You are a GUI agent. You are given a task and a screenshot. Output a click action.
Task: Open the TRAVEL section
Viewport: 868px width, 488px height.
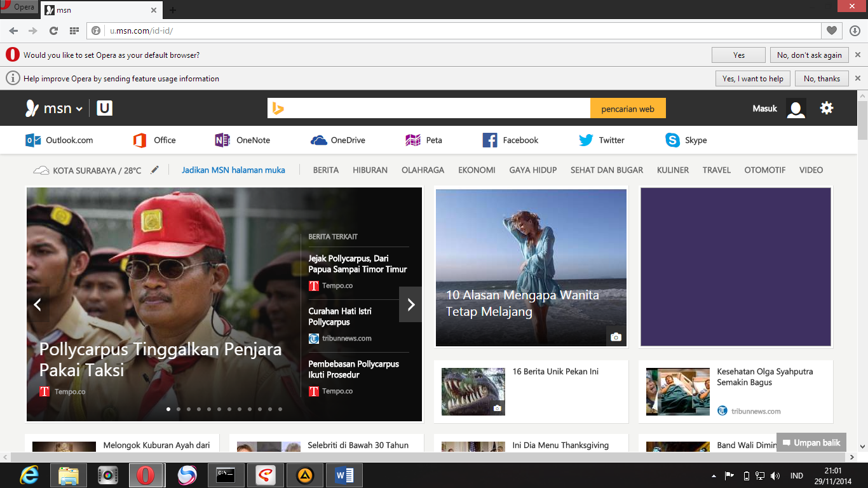point(717,170)
